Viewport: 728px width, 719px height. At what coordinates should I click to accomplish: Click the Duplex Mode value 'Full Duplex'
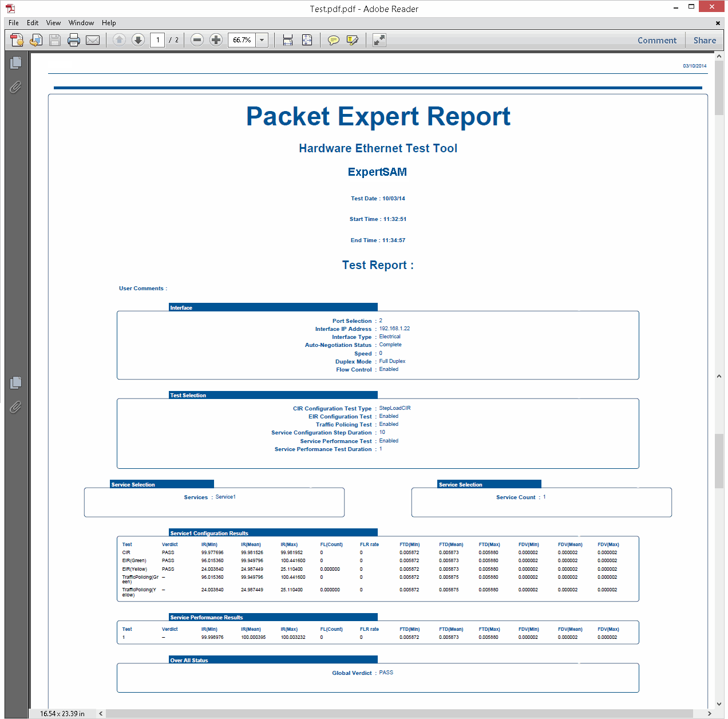click(392, 361)
